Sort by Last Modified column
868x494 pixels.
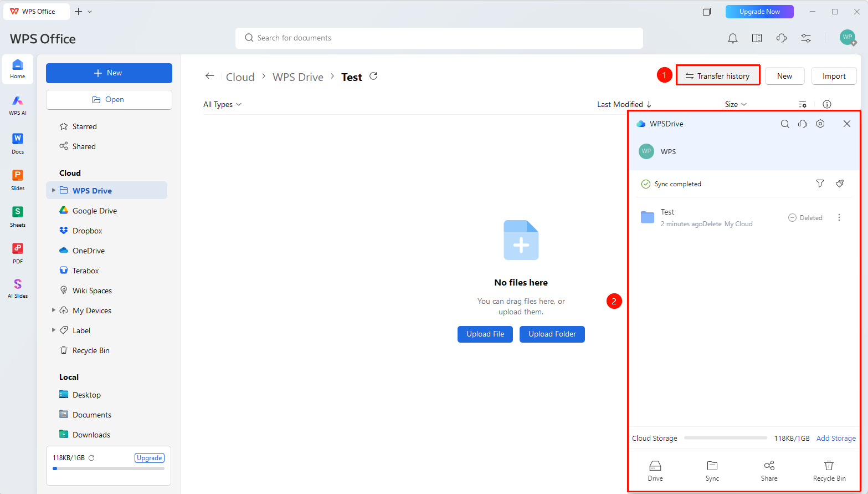tap(624, 104)
